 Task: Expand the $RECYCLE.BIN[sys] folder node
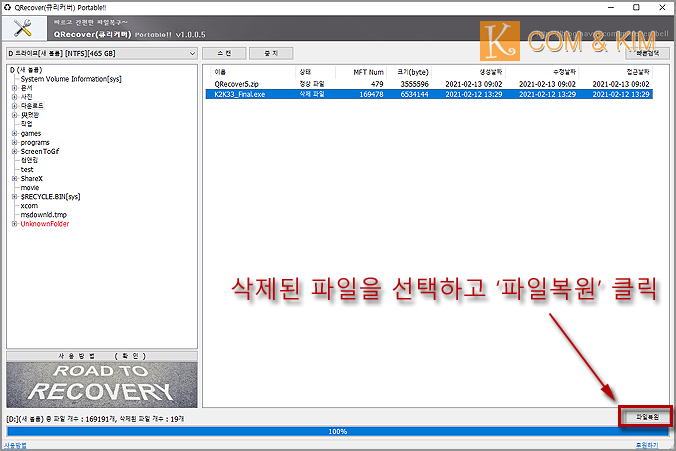click(x=14, y=197)
